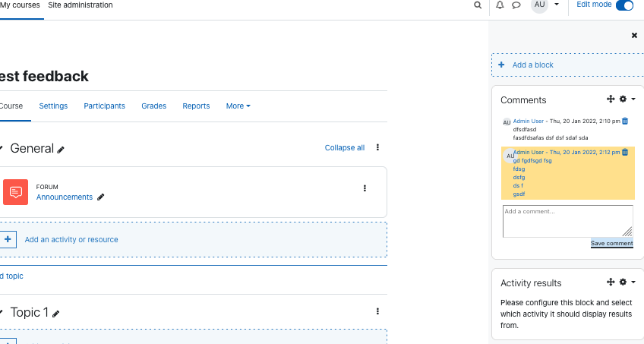Viewport: 644px width, 344px height.
Task: Edit the Topic 1 section name pencil
Action: [x=56, y=314]
